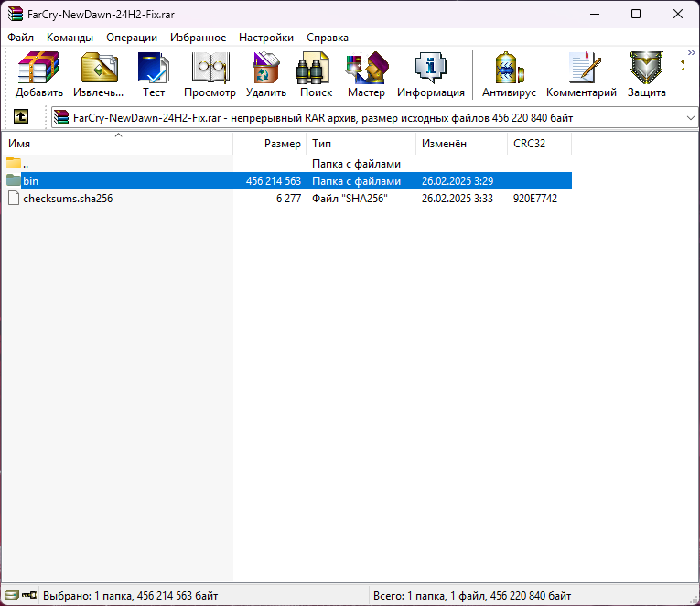
Task: Open the Команды menu
Action: coord(70,38)
